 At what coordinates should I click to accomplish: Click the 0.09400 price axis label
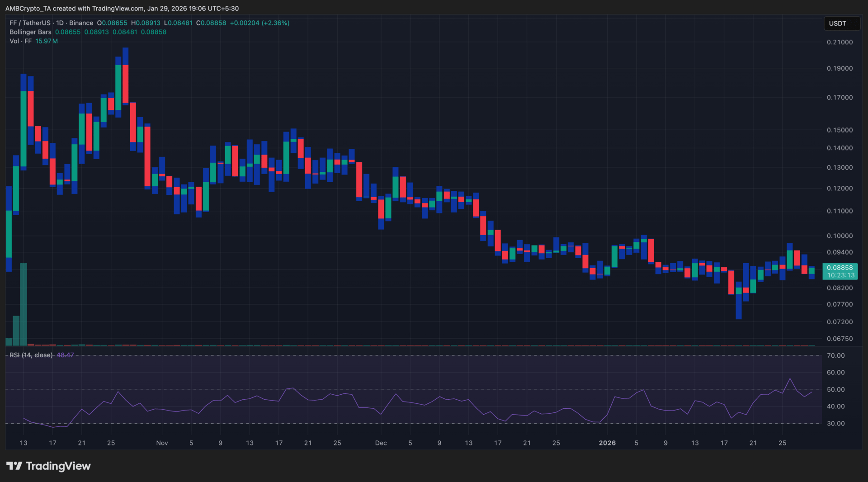tap(840, 252)
